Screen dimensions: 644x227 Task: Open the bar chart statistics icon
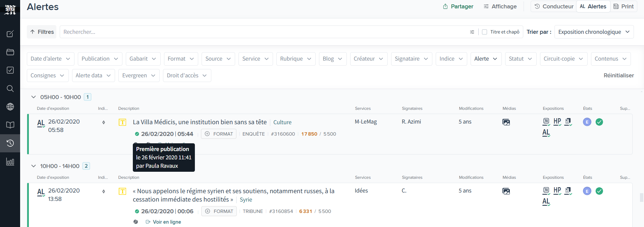click(10, 162)
